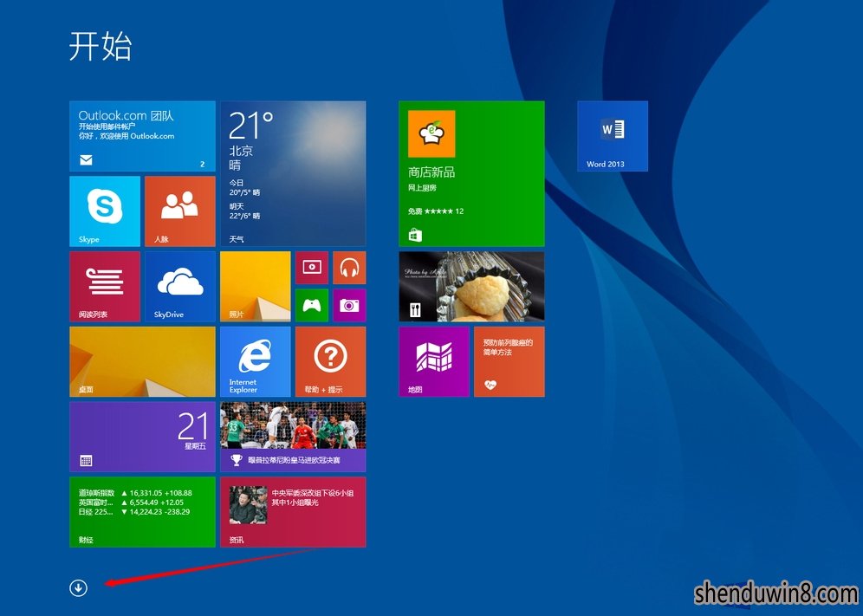Open the People (人脉) tile
This screenshot has height=616, width=863.
(180, 211)
